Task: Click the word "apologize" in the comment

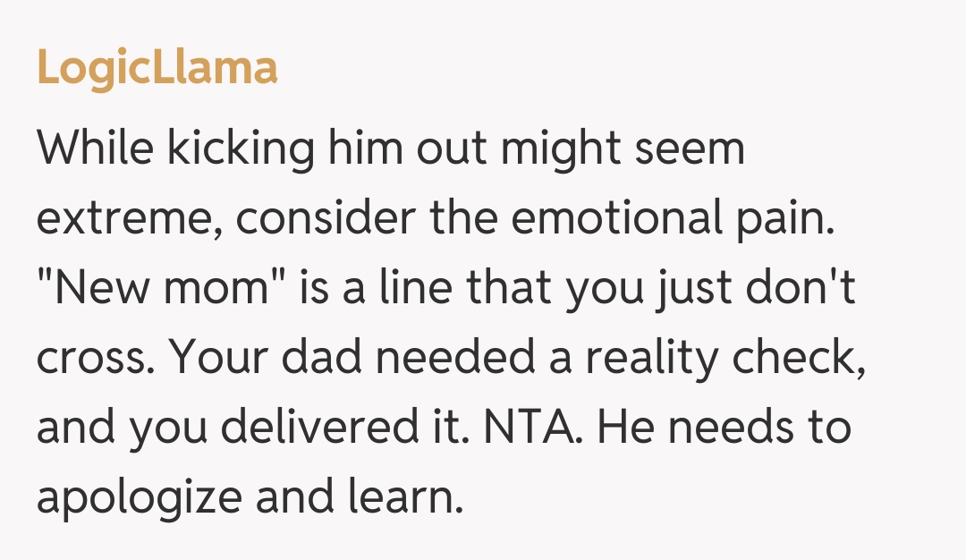Action: point(138,497)
